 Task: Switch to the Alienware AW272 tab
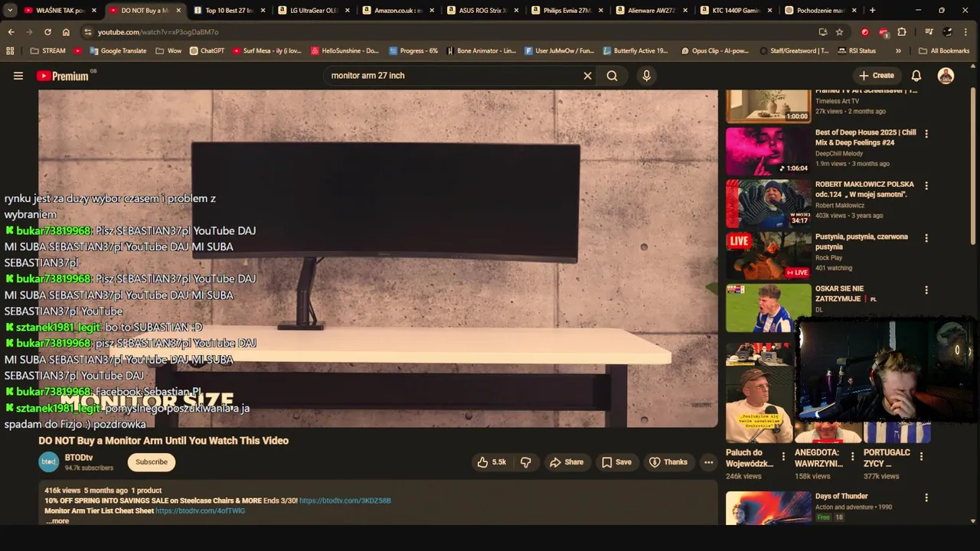pyautogui.click(x=650, y=11)
